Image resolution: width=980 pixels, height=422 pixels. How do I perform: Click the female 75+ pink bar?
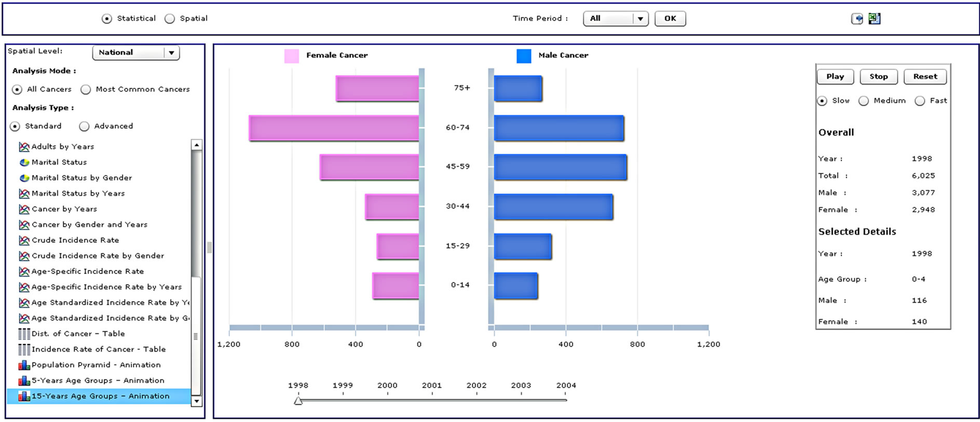pyautogui.click(x=377, y=88)
